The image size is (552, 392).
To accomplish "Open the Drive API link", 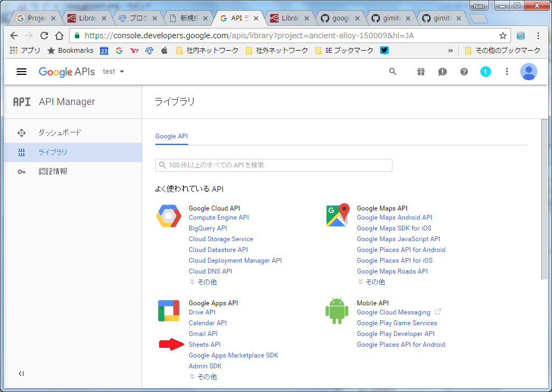I will click(x=202, y=312).
